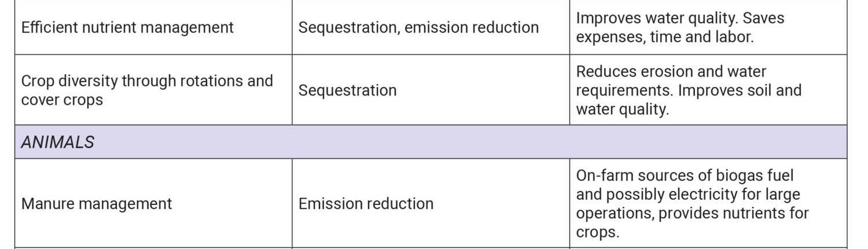Click the text 'operations, provides nutrients for'

692,213
